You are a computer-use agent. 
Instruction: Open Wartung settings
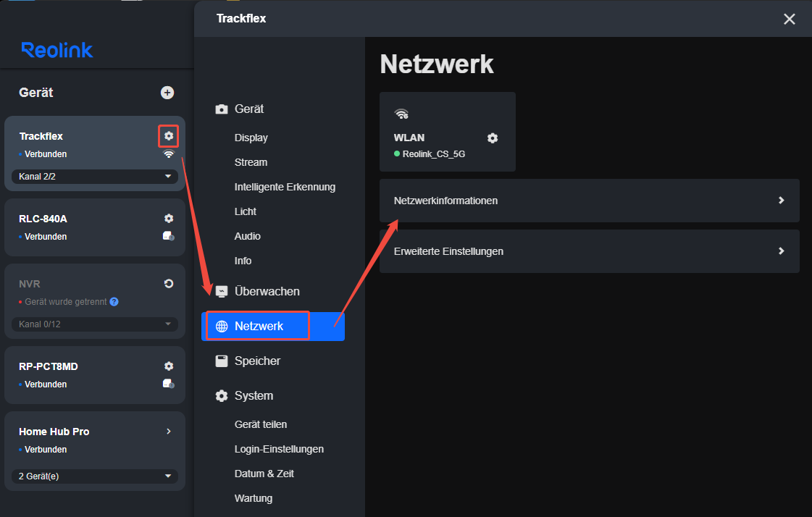click(x=254, y=498)
